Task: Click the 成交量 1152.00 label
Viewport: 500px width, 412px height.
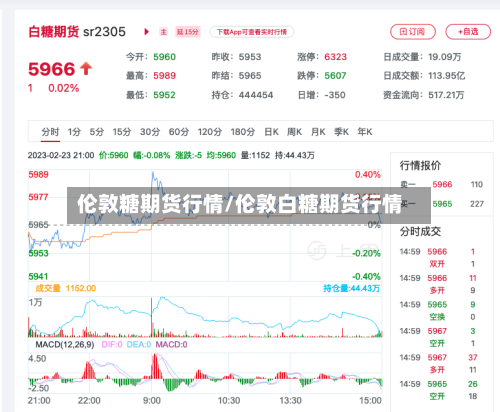Action: click(66, 288)
